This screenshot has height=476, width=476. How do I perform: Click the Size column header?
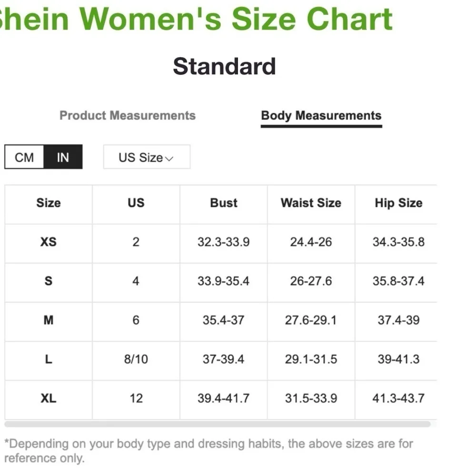click(x=49, y=203)
